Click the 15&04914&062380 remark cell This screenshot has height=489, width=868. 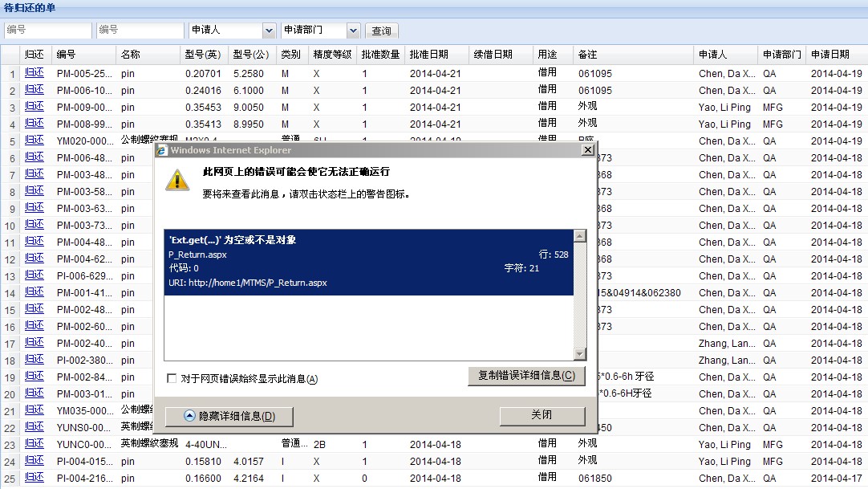640,293
